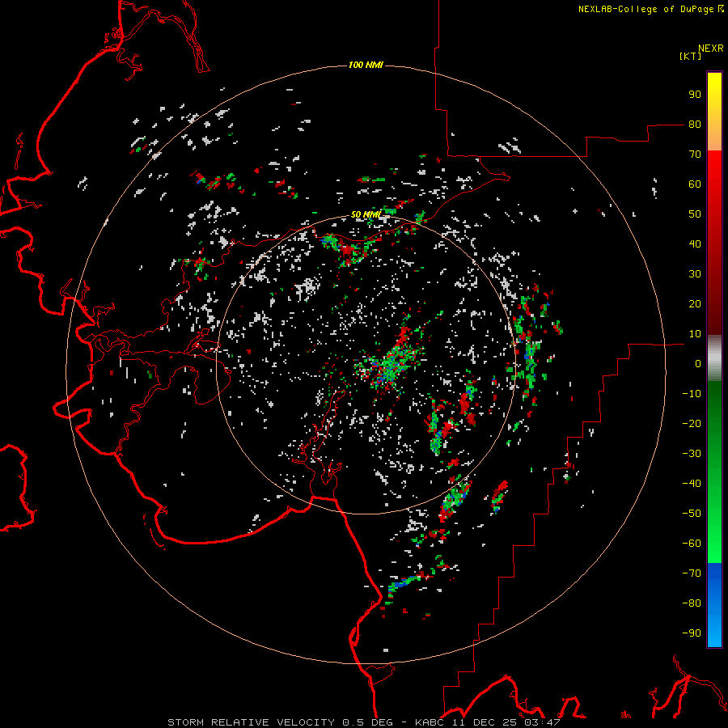Click the -90 value on the velocity scale
This screenshot has width=728, height=728.
click(692, 633)
